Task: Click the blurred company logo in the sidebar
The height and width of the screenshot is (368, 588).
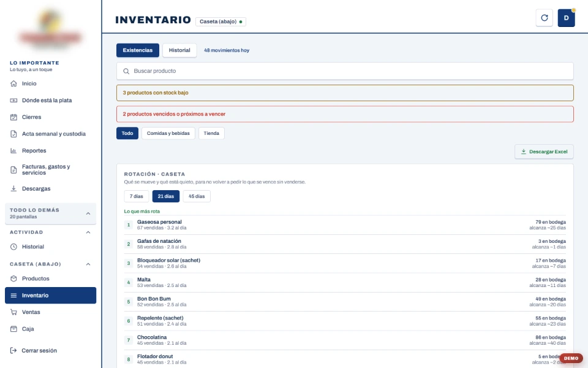Action: click(50, 30)
